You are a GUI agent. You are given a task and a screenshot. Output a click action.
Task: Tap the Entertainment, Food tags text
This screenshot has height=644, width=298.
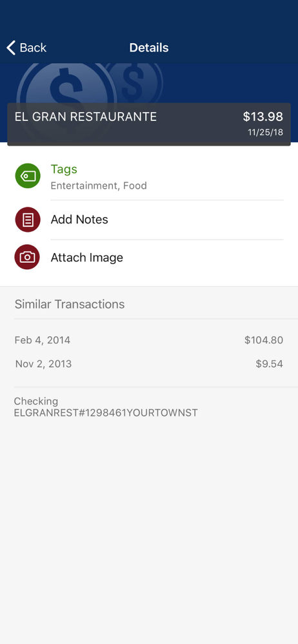tap(99, 185)
